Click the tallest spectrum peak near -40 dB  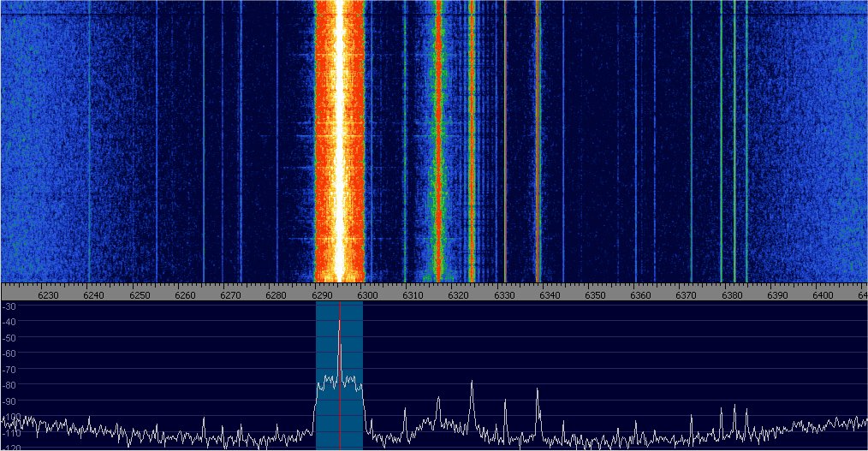340,323
